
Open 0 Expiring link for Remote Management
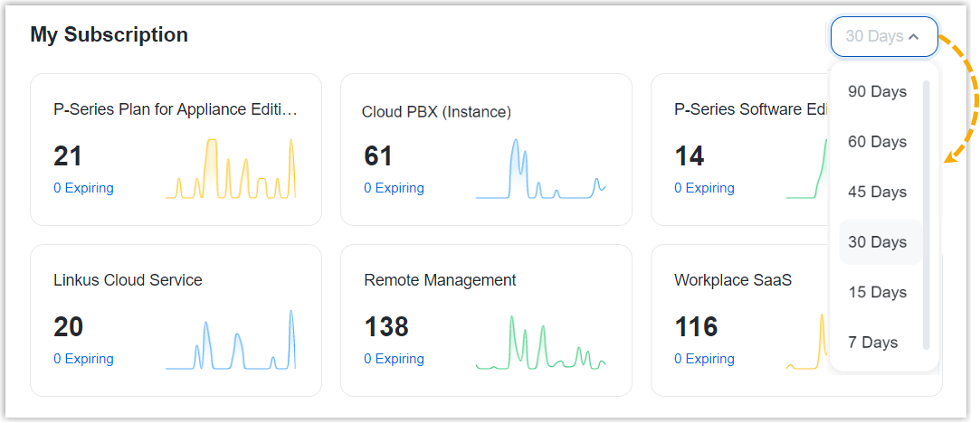(x=394, y=359)
